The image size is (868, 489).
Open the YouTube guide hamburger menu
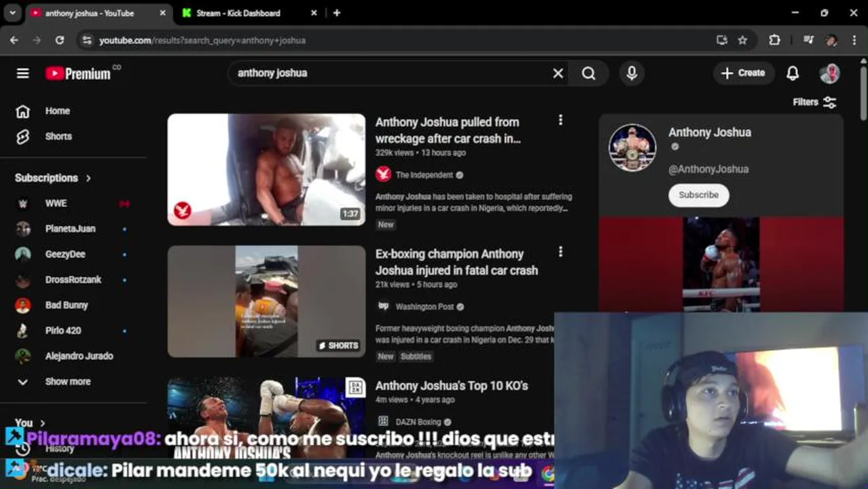[x=23, y=73]
